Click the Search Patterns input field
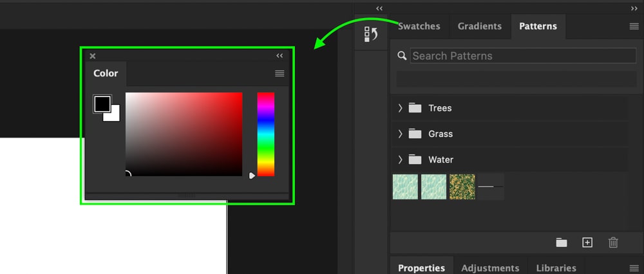644x274 pixels. coord(523,56)
